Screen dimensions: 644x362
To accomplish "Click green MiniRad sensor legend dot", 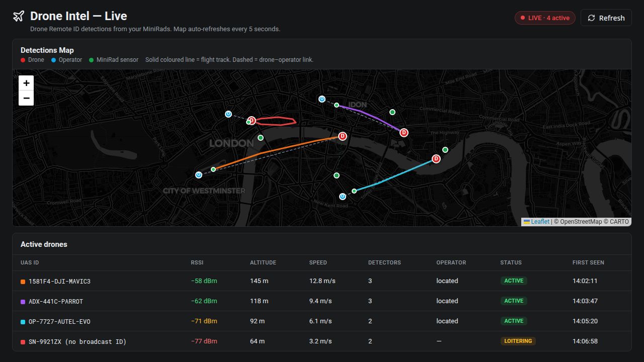I will click(91, 60).
